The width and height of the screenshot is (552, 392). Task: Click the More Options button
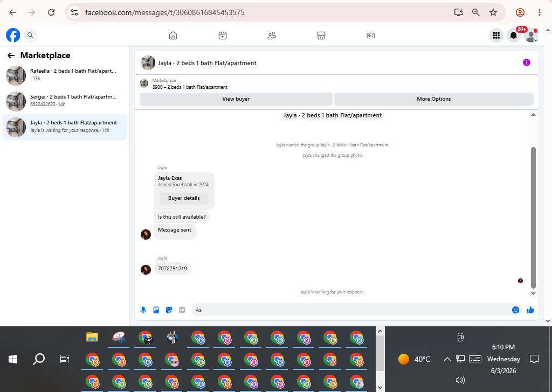point(434,99)
